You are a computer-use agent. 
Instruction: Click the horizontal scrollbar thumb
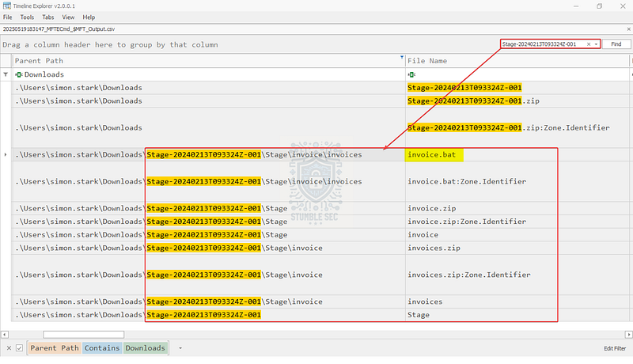84,335
